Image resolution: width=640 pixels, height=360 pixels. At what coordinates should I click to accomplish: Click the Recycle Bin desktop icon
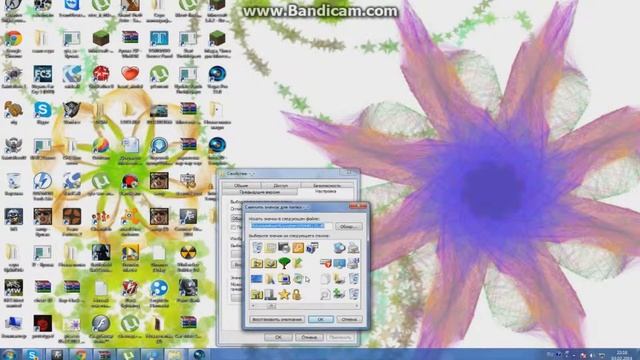[13, 182]
